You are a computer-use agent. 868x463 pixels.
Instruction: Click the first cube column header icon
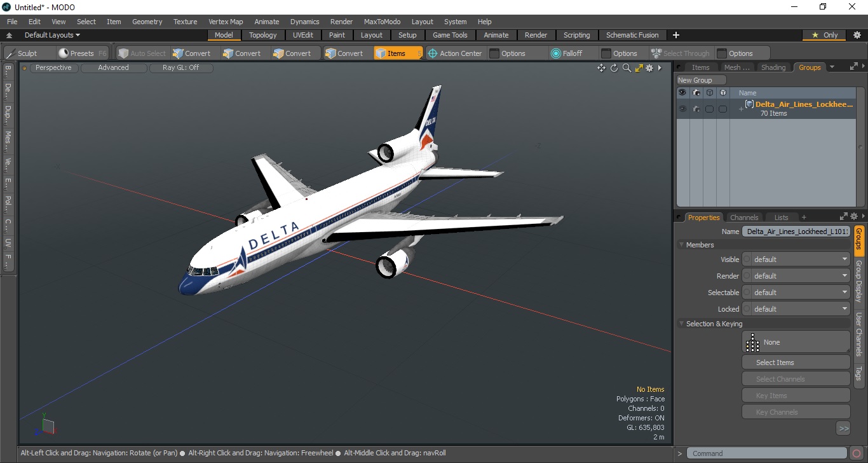[x=710, y=93]
